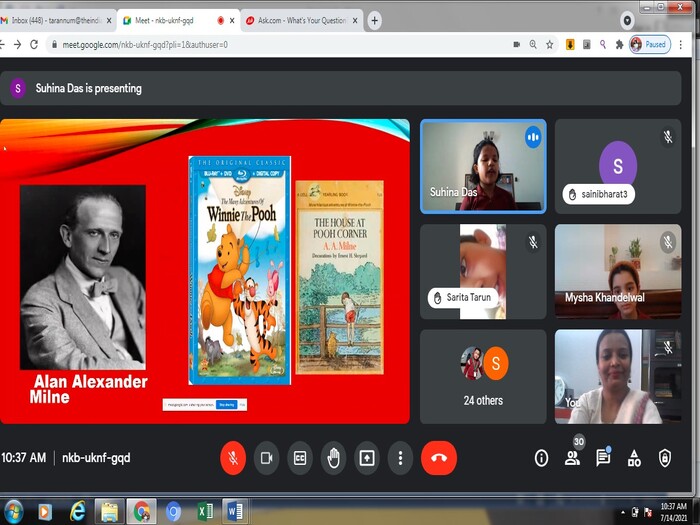700x525 pixels.
Task: Click the search extension icon in toolbar
Action: pos(603,44)
